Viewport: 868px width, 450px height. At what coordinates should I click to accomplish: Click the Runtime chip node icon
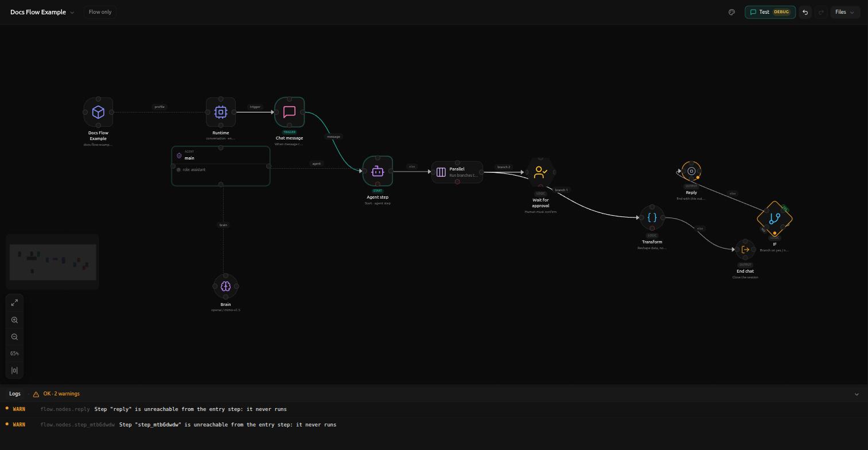click(x=221, y=112)
